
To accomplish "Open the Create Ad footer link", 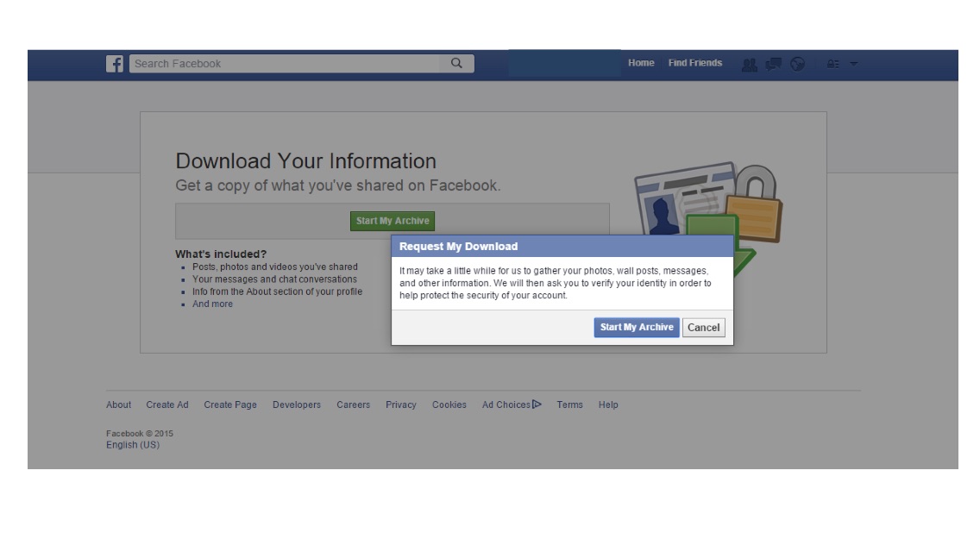I will [x=167, y=405].
